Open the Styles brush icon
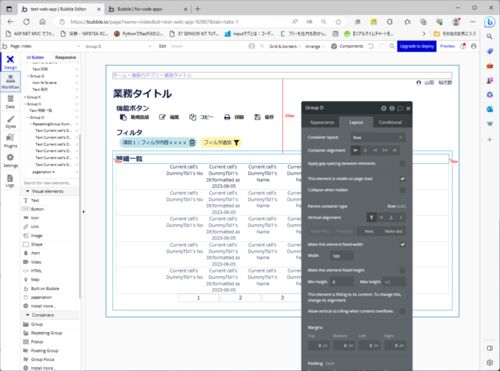500x371 pixels. click(x=10, y=121)
